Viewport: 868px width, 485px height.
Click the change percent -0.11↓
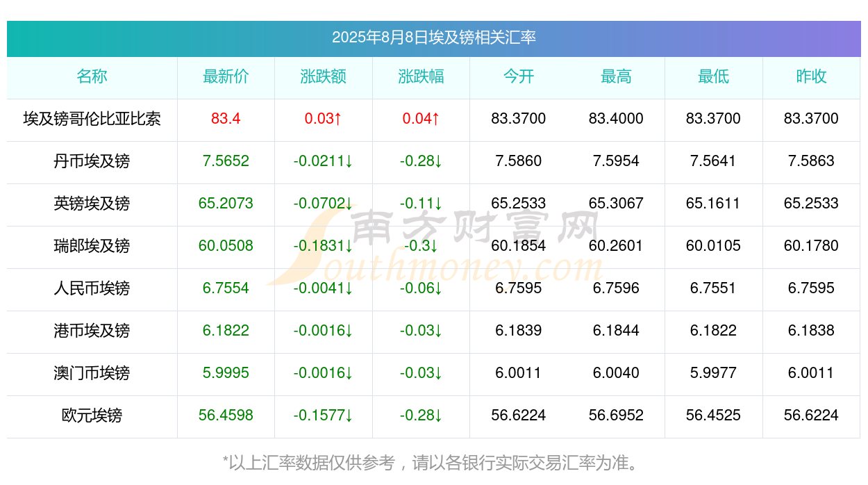pyautogui.click(x=421, y=204)
